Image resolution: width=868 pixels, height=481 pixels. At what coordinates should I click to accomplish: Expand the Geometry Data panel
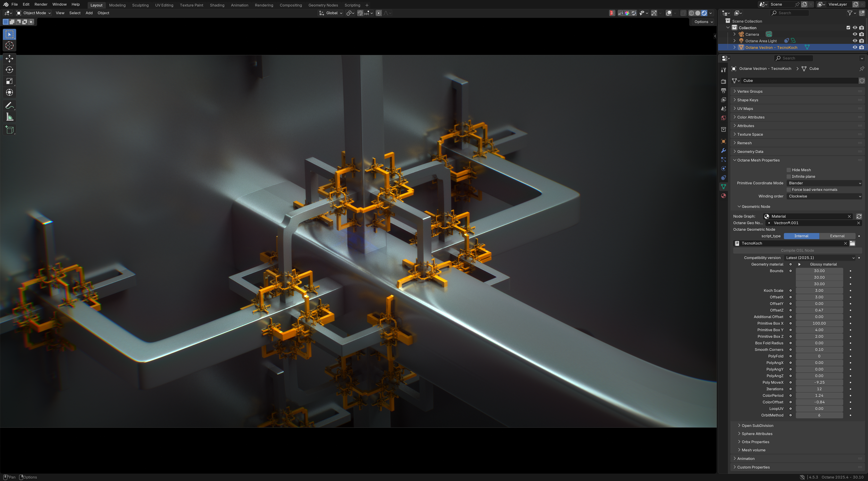pos(750,152)
